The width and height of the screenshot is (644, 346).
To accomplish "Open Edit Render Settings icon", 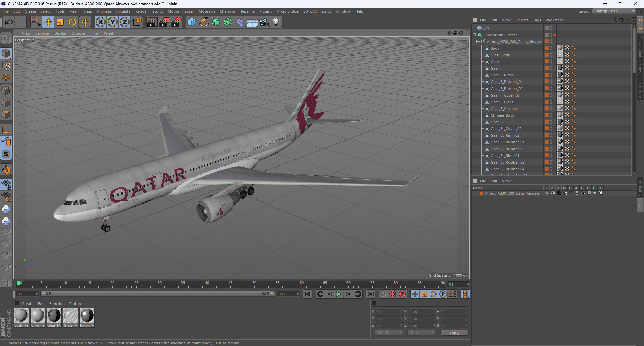I will click(x=176, y=22).
